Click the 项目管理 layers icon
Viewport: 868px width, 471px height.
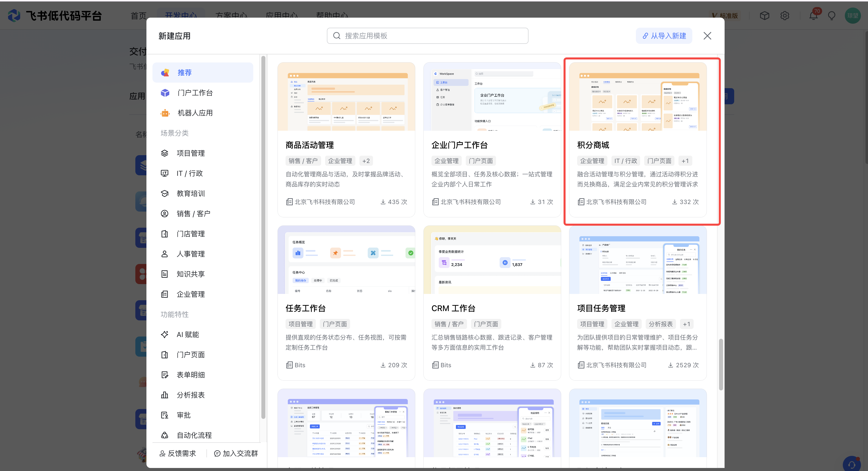pos(164,153)
